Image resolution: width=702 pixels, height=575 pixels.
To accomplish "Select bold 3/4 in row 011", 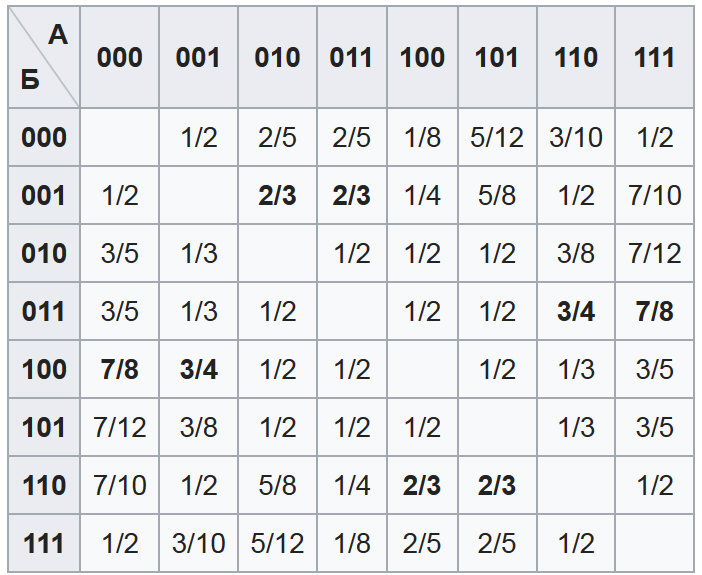I will pyautogui.click(x=576, y=312).
